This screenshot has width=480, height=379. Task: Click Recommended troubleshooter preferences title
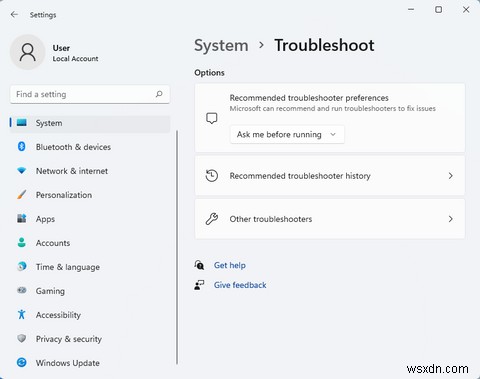click(x=309, y=98)
